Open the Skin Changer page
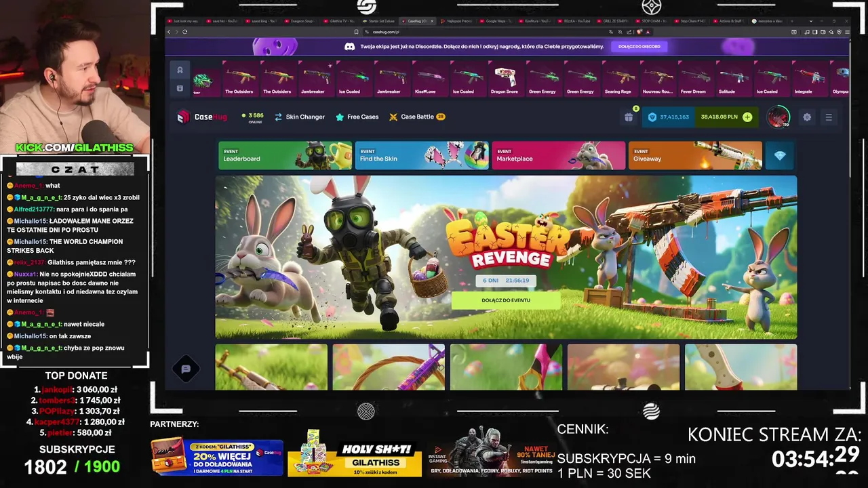Viewport: 868px width, 488px height. [299, 117]
